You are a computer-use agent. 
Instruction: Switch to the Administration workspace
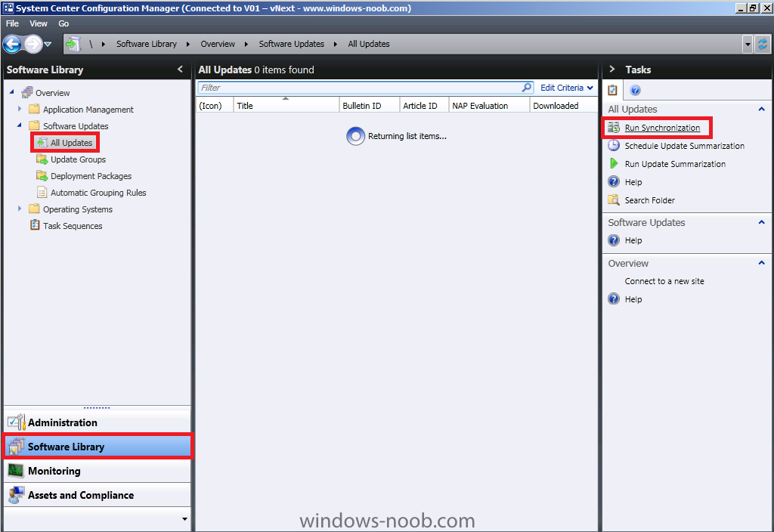tap(98, 422)
